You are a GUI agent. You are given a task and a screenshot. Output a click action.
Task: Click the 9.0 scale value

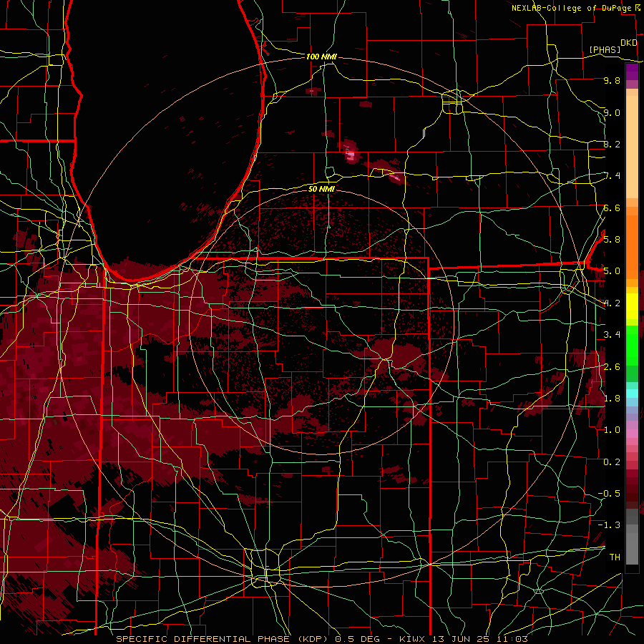click(x=612, y=112)
